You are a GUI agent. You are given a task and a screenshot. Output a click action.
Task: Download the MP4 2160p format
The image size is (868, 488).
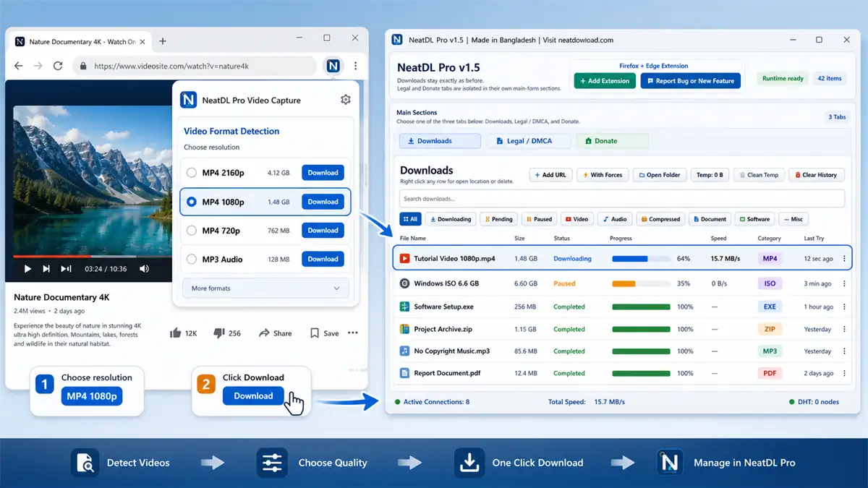[x=323, y=173]
